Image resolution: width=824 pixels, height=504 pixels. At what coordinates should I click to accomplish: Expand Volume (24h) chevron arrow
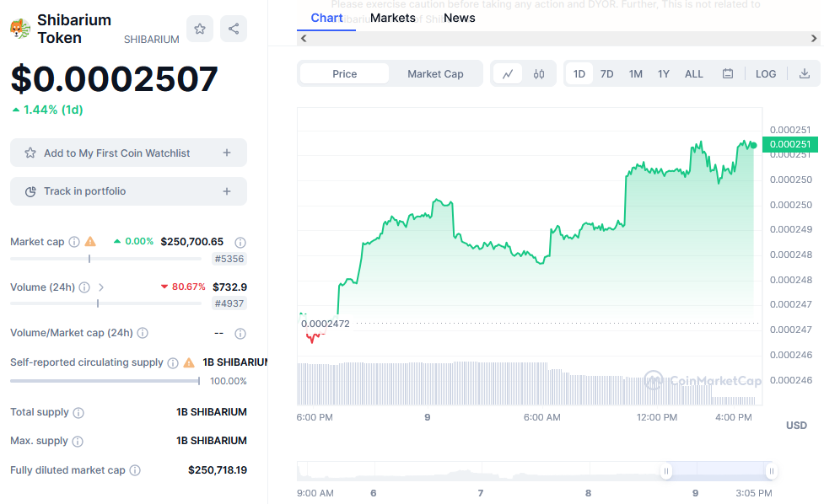click(x=101, y=287)
